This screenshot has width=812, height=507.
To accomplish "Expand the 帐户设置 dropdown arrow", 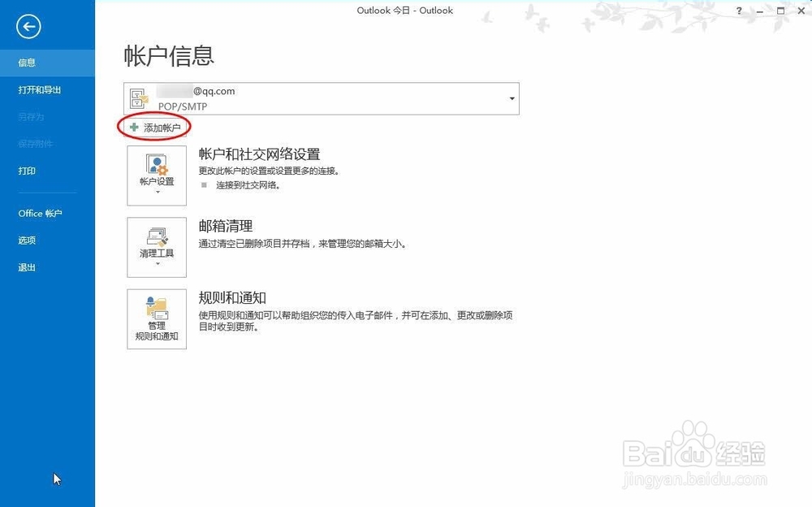I will (158, 193).
